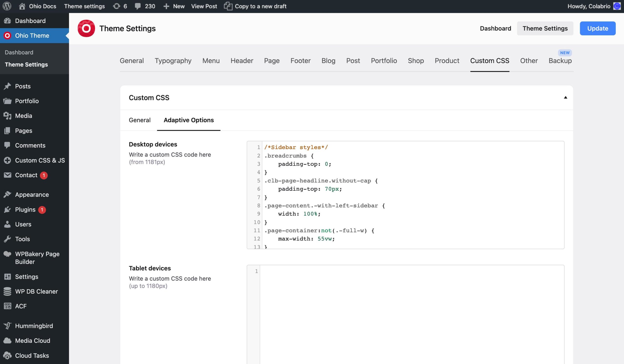Viewport: 624px width, 364px height.
Task: Click the WP DB Cleaner database icon
Action: pos(7,291)
